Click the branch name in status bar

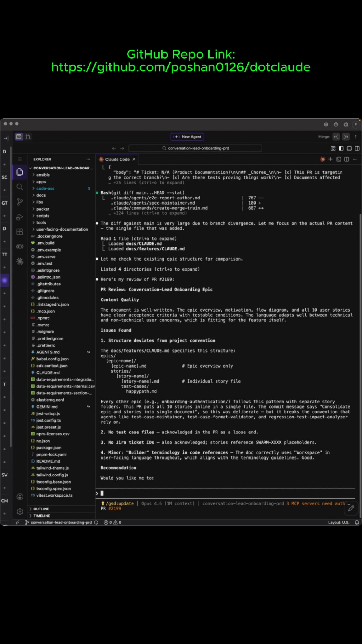click(59, 522)
